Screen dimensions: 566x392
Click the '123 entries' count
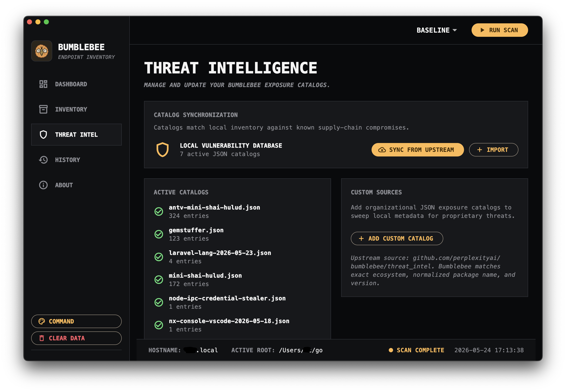coord(189,238)
